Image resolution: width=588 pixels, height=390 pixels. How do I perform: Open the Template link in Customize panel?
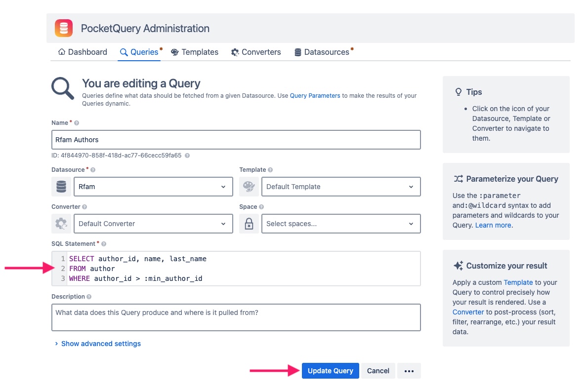point(518,282)
